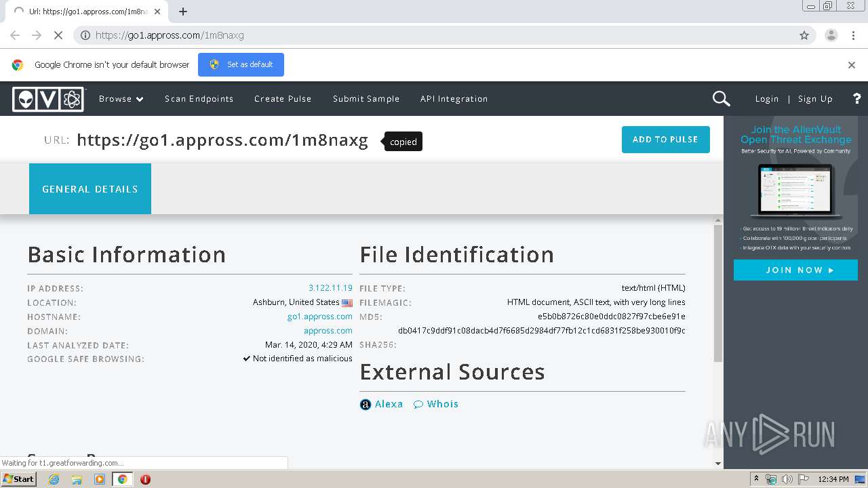Close the go1.appross.com browser tab

coord(157,12)
